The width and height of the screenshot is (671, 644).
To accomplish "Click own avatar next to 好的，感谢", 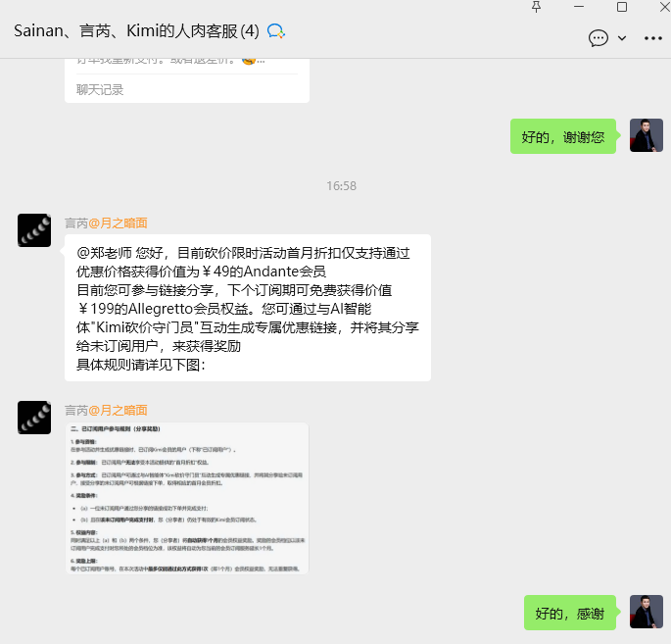I will [647, 612].
